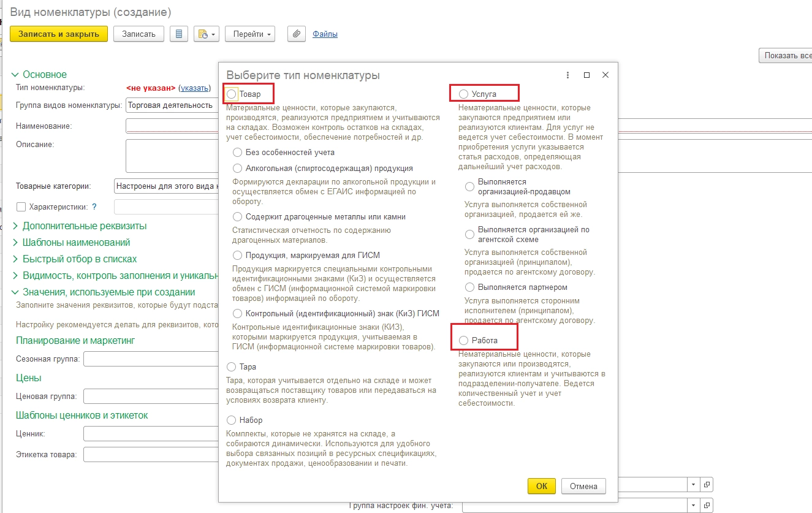Enable the Характеристики checkbox
This screenshot has width=812, height=513.
coord(21,207)
